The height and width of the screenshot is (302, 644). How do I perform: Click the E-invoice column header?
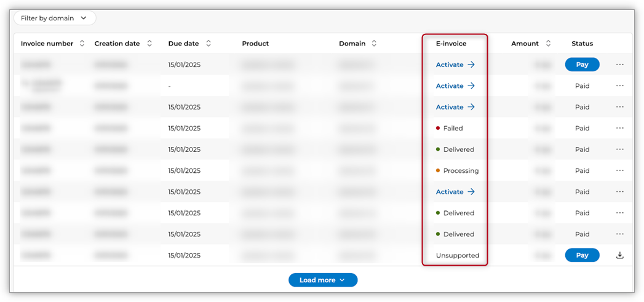(451, 44)
